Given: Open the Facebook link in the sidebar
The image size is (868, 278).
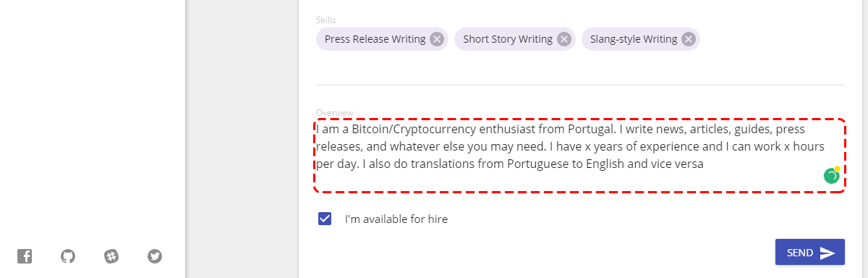Looking at the screenshot, I should pos(25,256).
